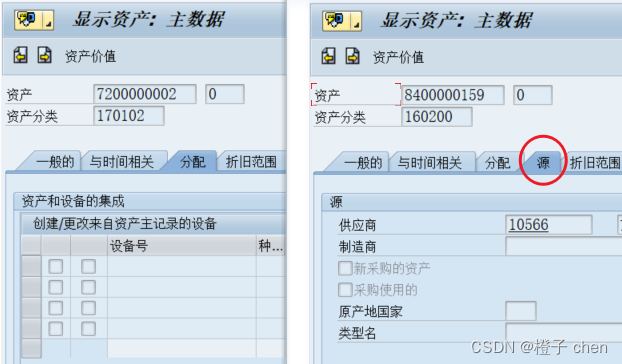Select asset number field 7200000002
Image resolution: width=622 pixels, height=364 pixels.
(x=145, y=94)
